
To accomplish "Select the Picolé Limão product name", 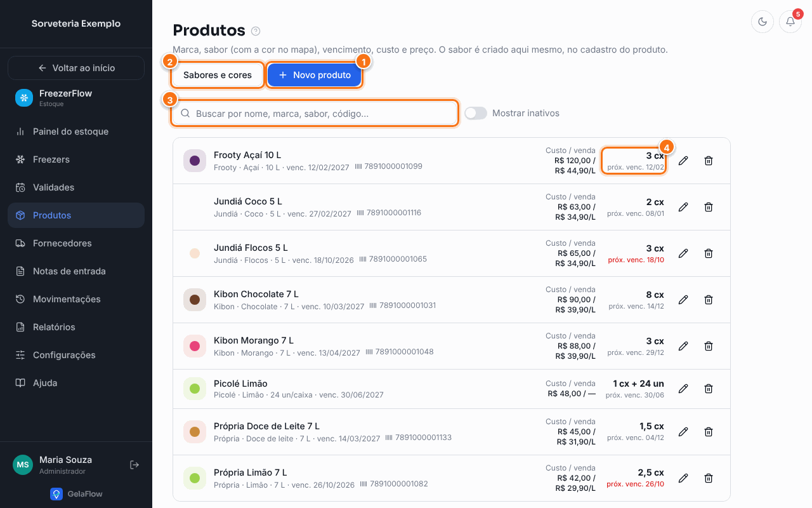I will pyautogui.click(x=240, y=384).
